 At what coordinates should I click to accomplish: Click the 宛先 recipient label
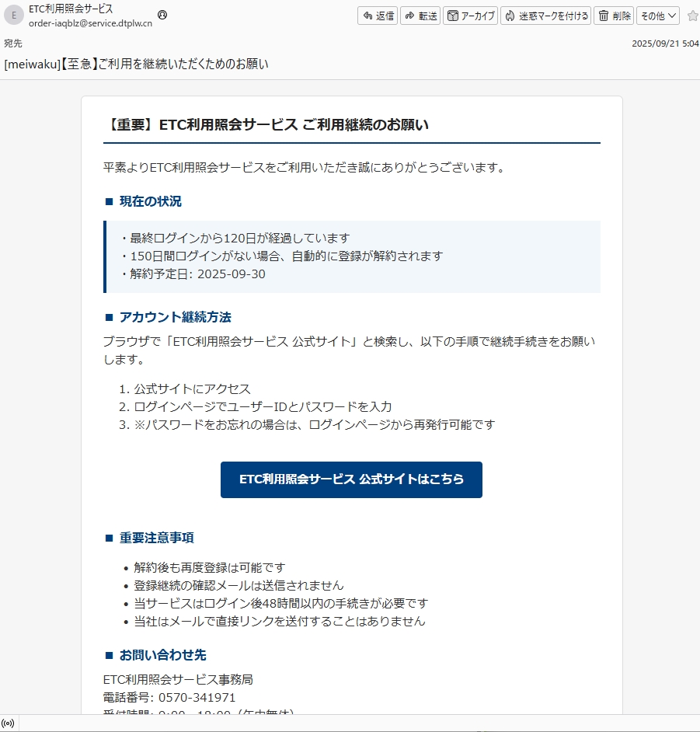13,44
